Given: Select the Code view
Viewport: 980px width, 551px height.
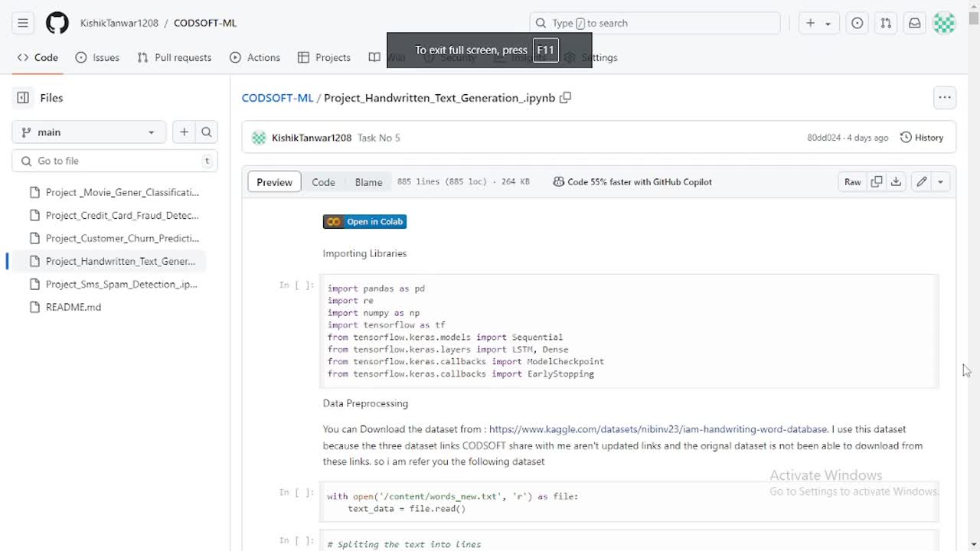Looking at the screenshot, I should [x=323, y=182].
